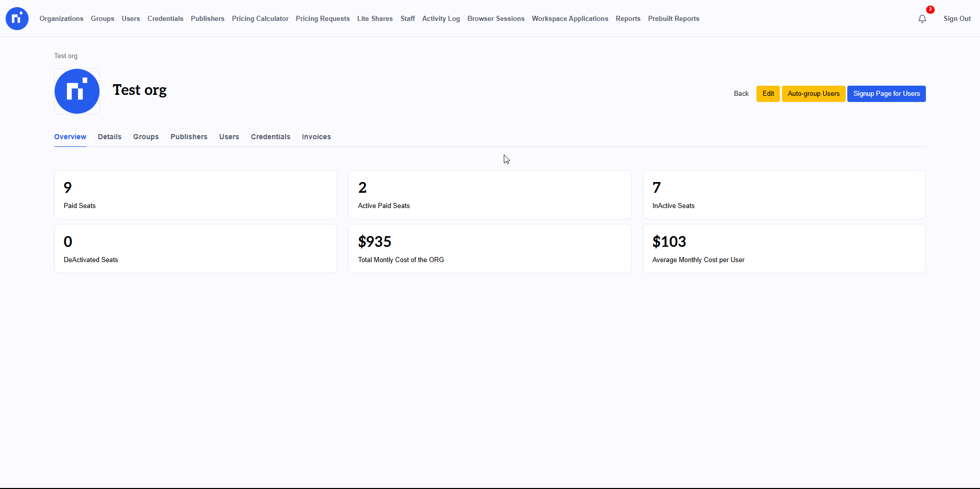Image resolution: width=980 pixels, height=489 pixels.
Task: Open Workspace Applications in navbar
Action: pos(570,19)
